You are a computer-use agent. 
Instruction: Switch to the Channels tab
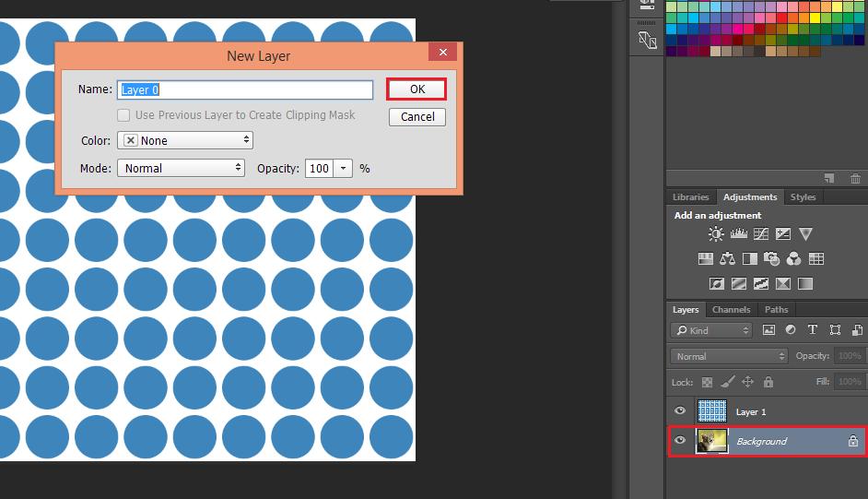click(x=731, y=310)
